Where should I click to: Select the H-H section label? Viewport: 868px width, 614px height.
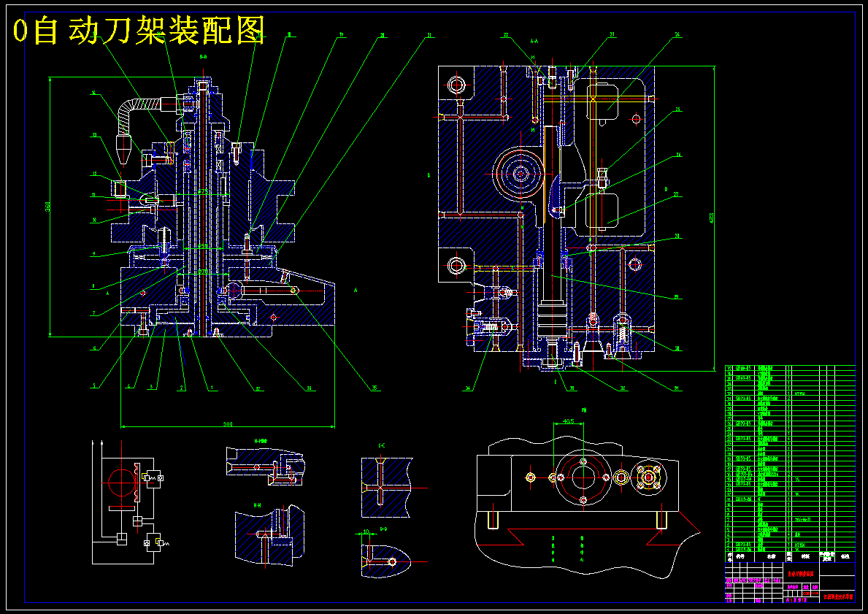tap(258, 505)
